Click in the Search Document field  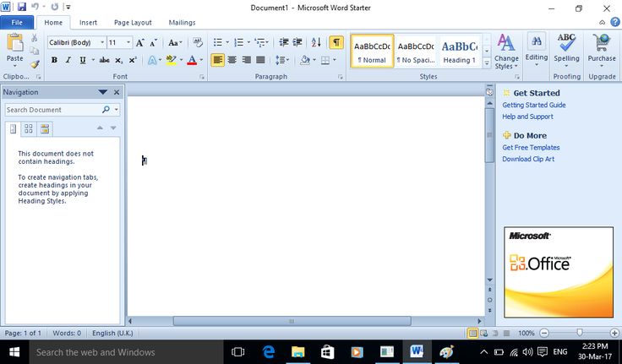(x=52, y=110)
